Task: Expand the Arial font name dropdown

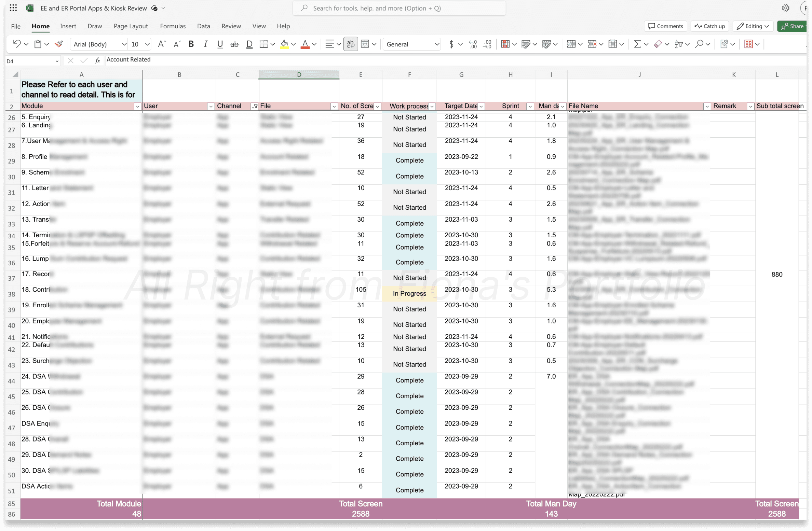Action: [124, 44]
